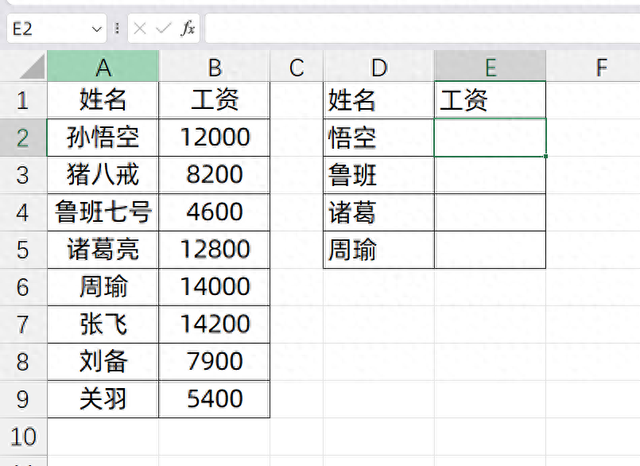Select the cell with 8200

tap(214, 175)
